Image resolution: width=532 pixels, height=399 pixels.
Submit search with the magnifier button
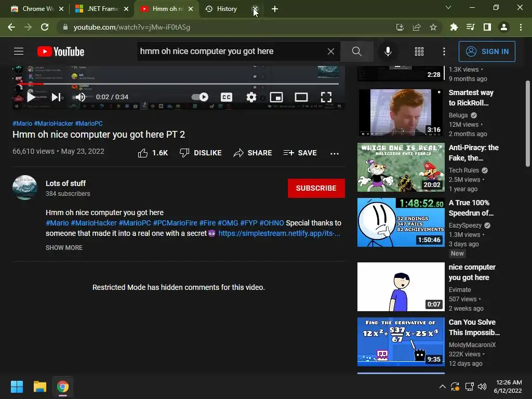[356, 51]
